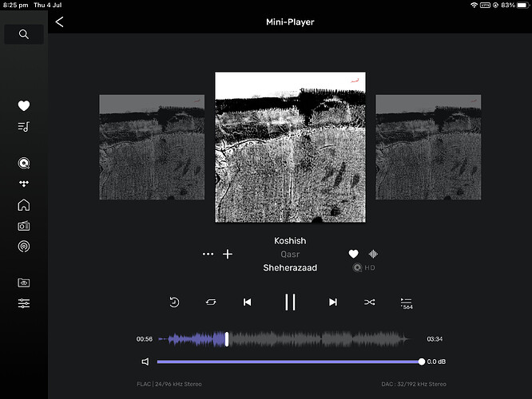Open the album Sheherazaad link
Image resolution: width=532 pixels, height=399 pixels.
click(290, 268)
